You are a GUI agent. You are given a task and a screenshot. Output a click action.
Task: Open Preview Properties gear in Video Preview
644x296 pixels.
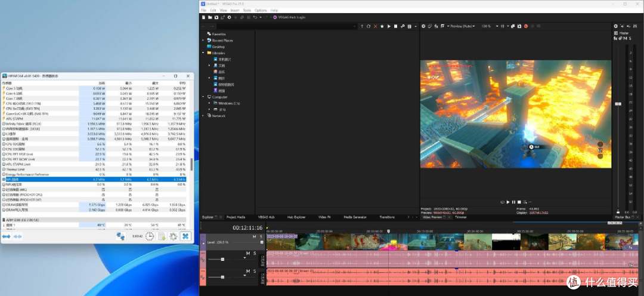(423, 26)
